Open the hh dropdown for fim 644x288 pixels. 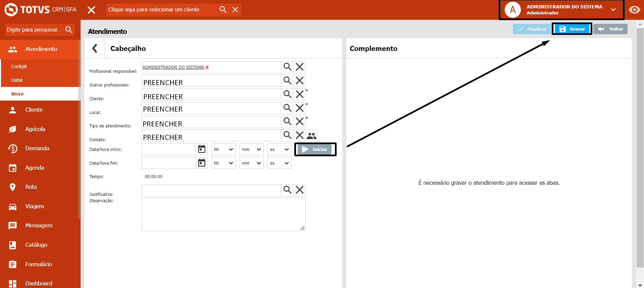tap(224, 163)
